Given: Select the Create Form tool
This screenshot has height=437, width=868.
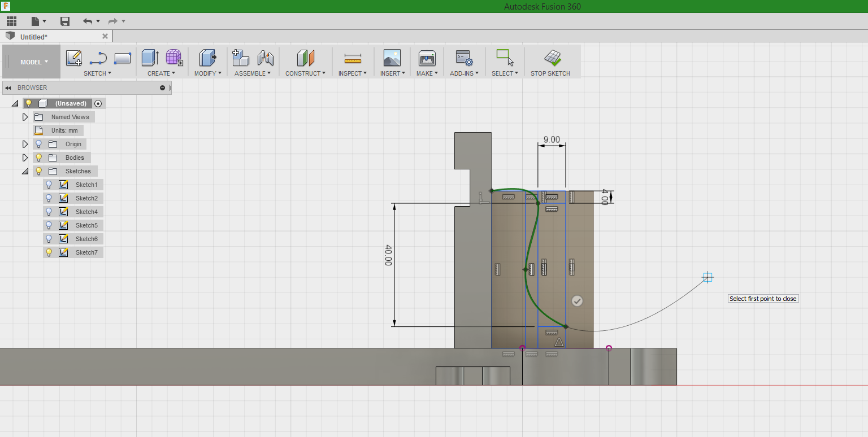Looking at the screenshot, I should point(174,58).
